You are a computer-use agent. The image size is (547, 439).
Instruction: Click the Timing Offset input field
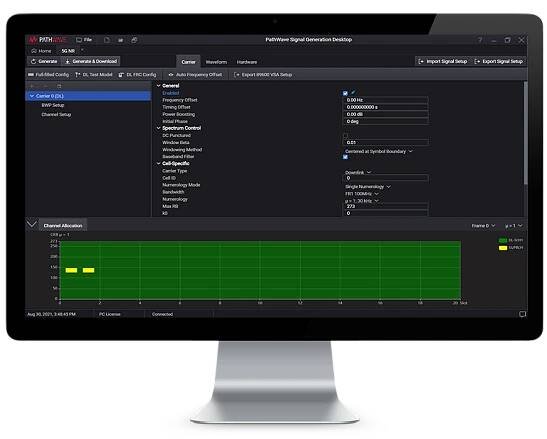point(386,107)
